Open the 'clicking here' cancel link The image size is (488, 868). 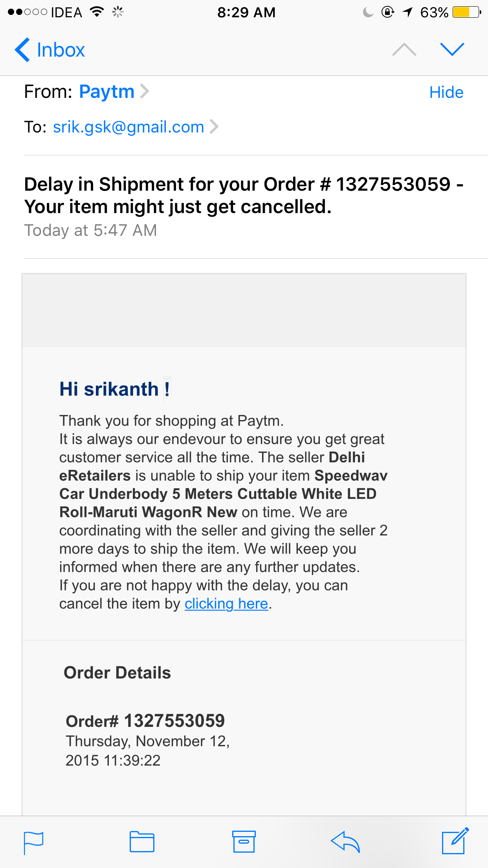(x=226, y=604)
